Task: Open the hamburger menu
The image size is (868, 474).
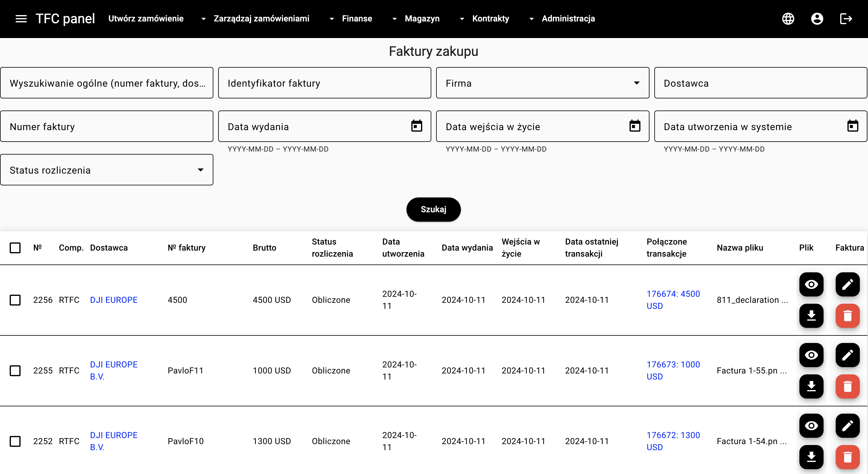Action: click(21, 19)
